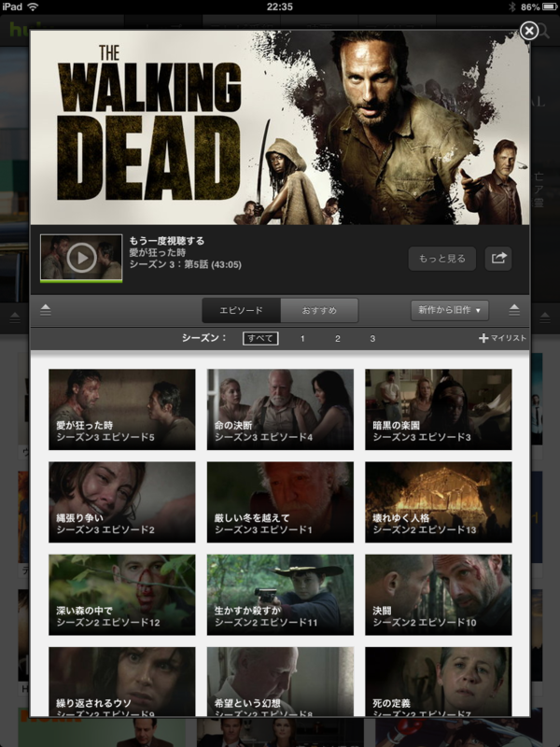Tap the search icon behind the popup
This screenshot has height=747, width=560.
(546, 32)
